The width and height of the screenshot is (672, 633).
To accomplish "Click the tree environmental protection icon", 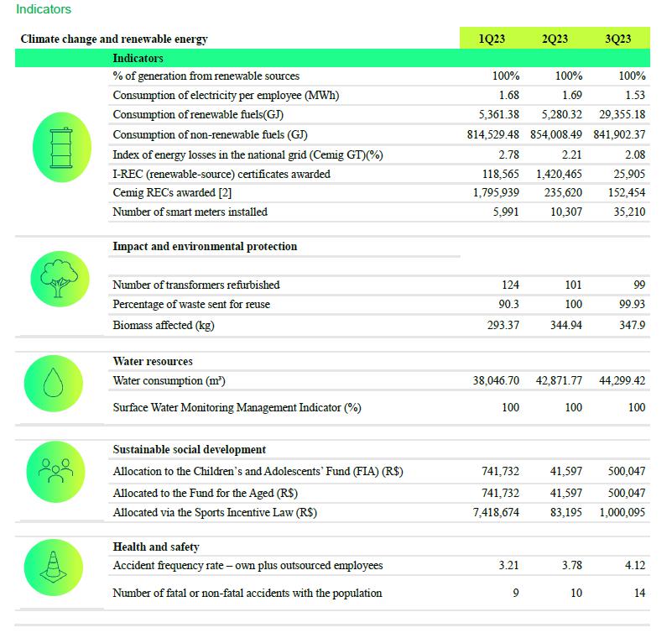I will [x=60, y=280].
